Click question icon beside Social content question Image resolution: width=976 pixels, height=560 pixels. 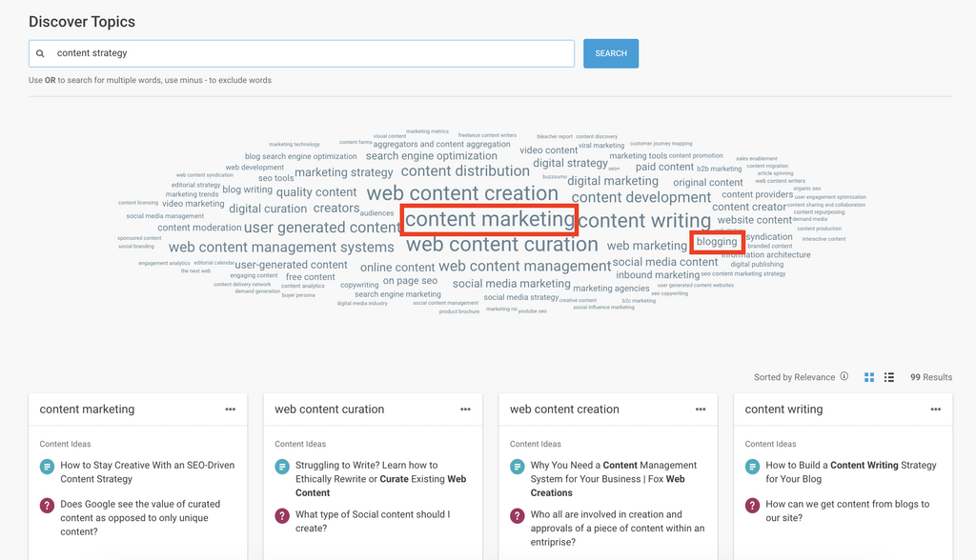click(281, 515)
